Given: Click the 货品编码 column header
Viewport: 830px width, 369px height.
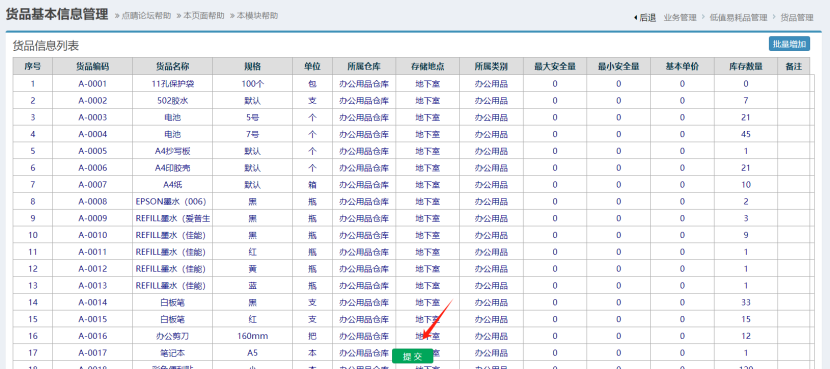Looking at the screenshot, I should click(x=93, y=67).
